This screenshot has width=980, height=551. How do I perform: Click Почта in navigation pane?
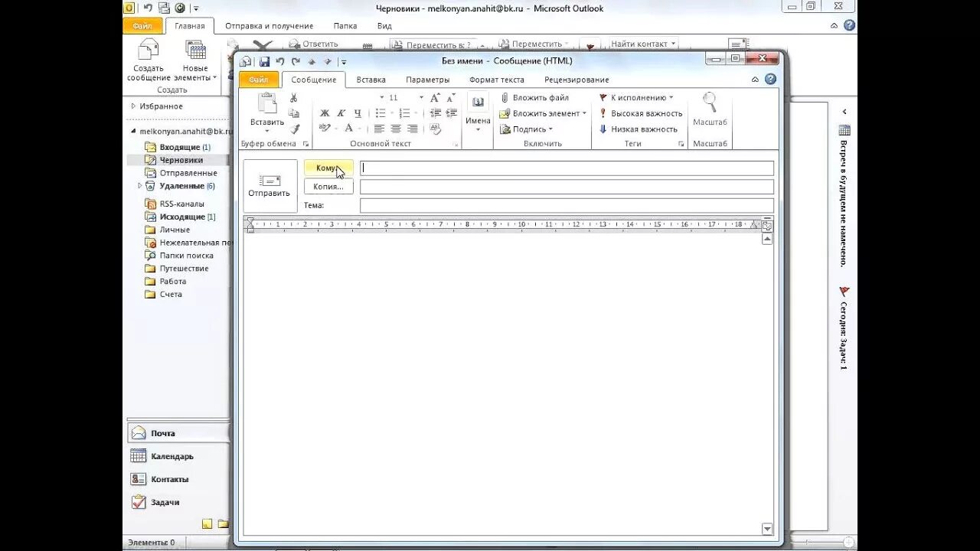tap(177, 433)
